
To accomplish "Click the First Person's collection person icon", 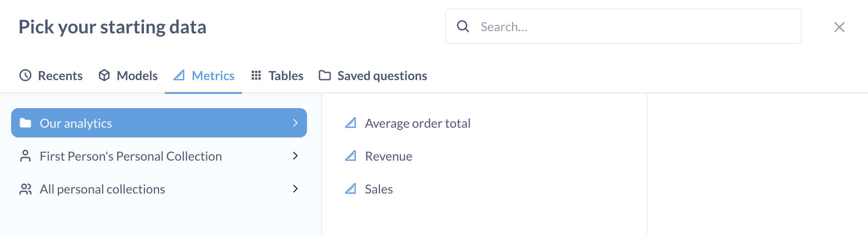I will (25, 156).
